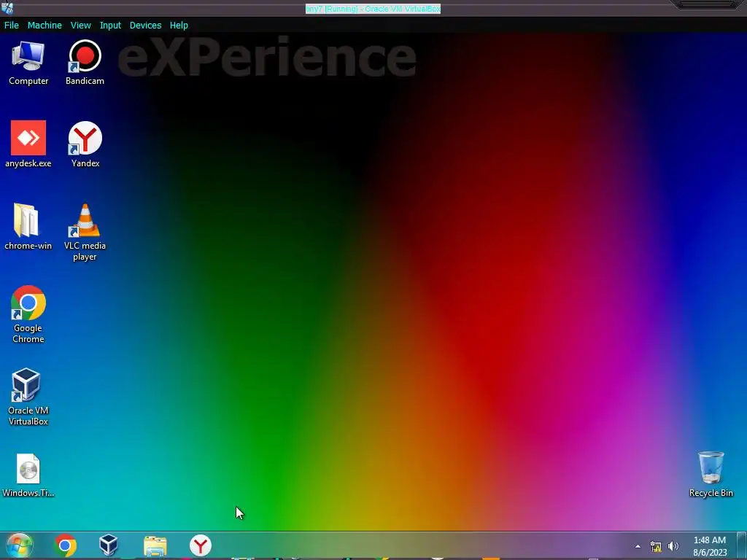Open the Machine menu

pos(44,26)
